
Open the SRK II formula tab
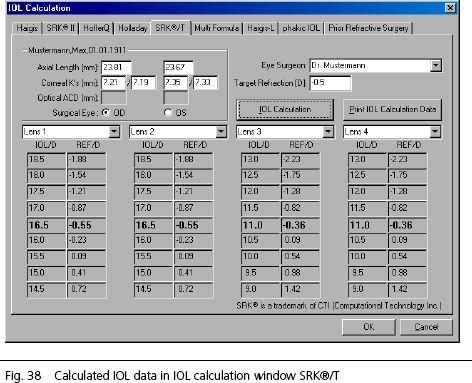pos(60,28)
